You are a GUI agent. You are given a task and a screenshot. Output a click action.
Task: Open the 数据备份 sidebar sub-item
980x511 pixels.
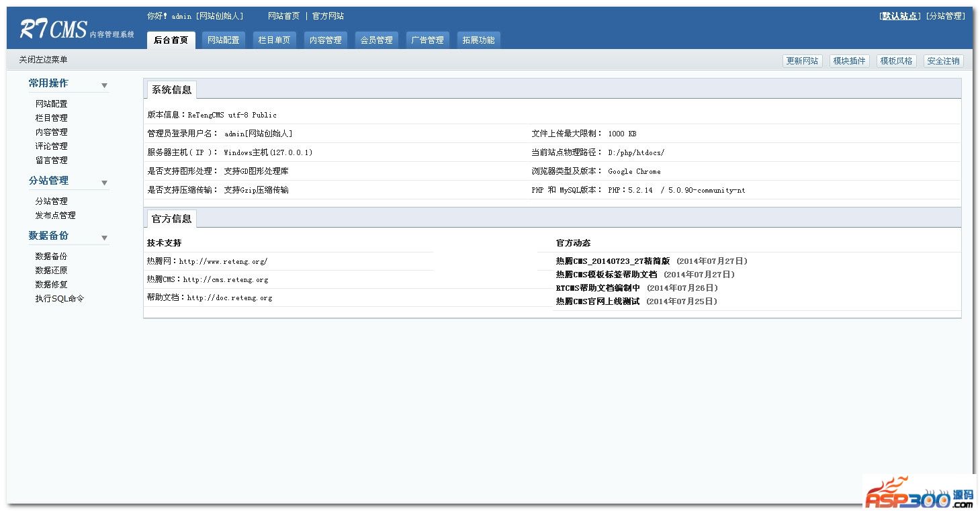52,257
